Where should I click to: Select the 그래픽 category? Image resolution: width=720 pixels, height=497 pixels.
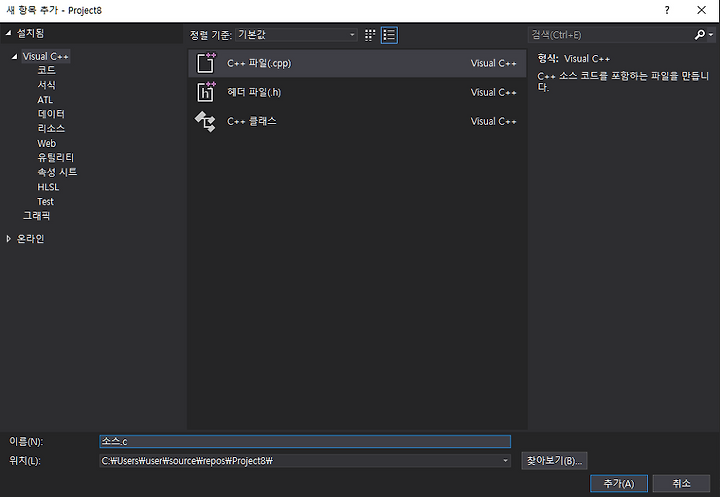[37, 215]
